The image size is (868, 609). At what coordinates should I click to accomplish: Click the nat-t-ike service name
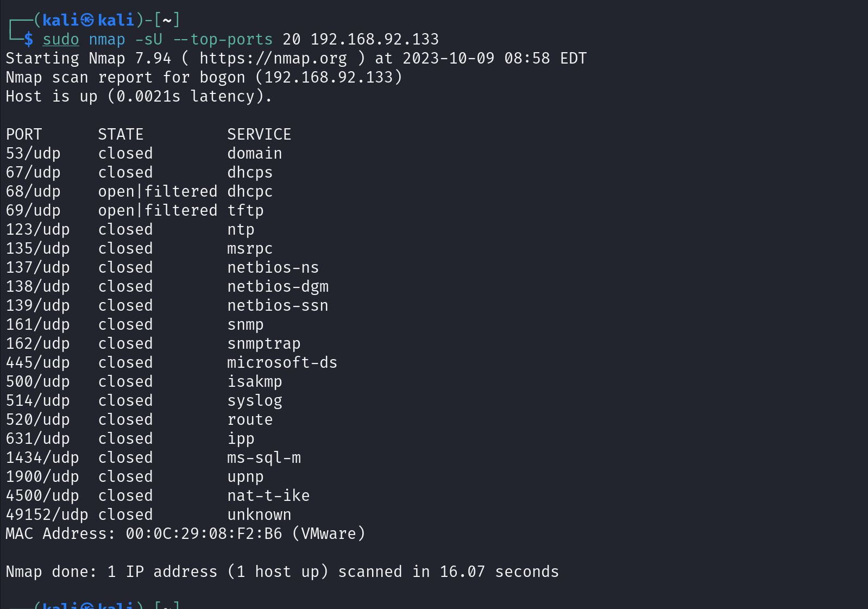[268, 495]
